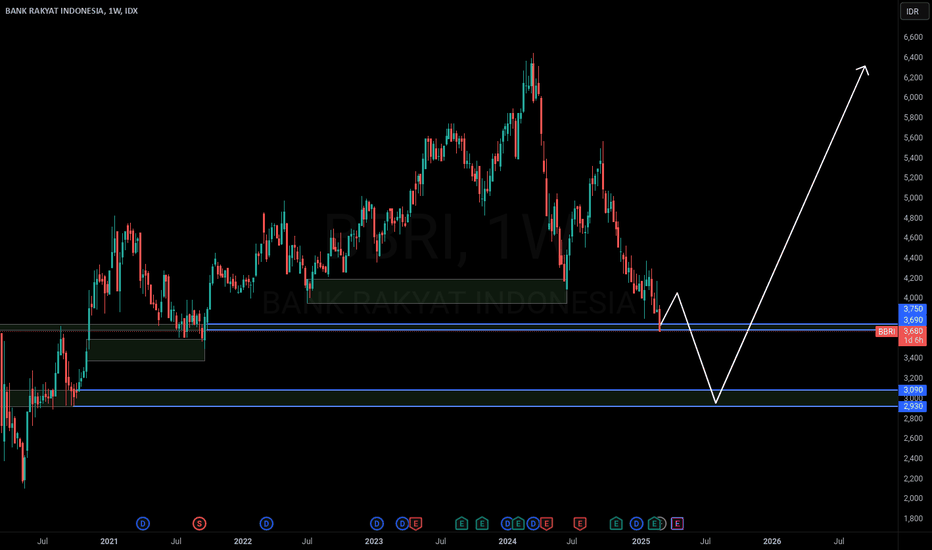This screenshot has width=932, height=550.
Task: Click the 2,200 price scale value
Action: tap(913, 478)
